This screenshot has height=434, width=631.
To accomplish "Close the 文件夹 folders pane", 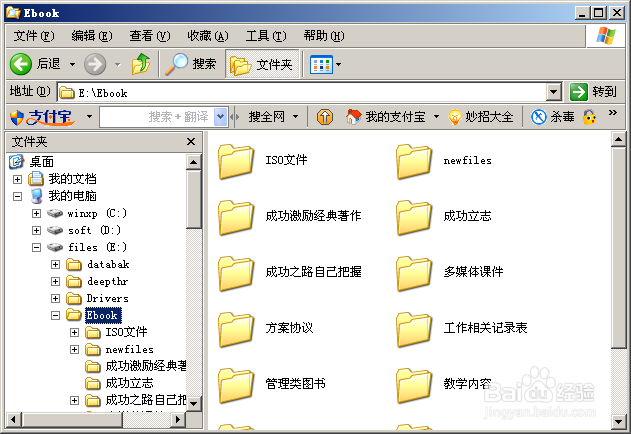I will 191,141.
